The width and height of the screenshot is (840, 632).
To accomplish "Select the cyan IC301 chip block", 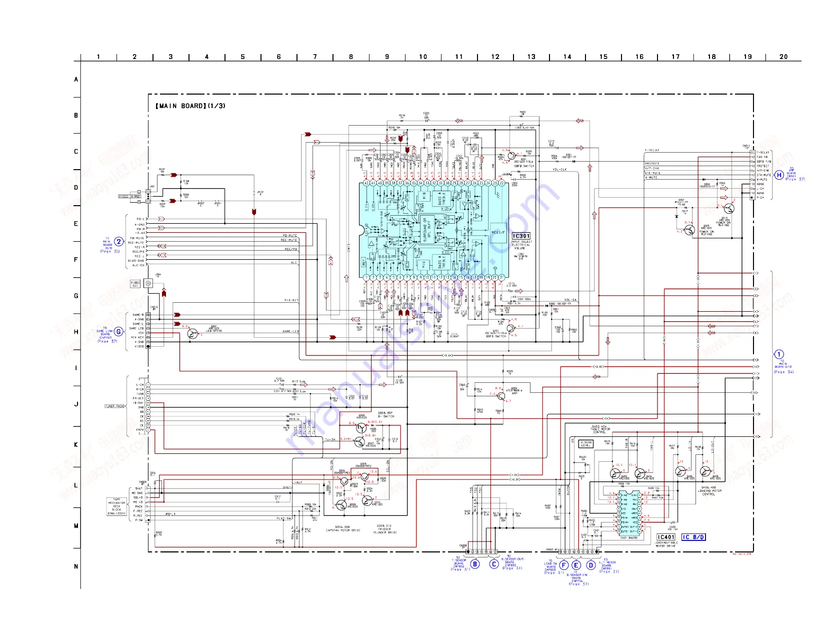I will click(x=434, y=230).
